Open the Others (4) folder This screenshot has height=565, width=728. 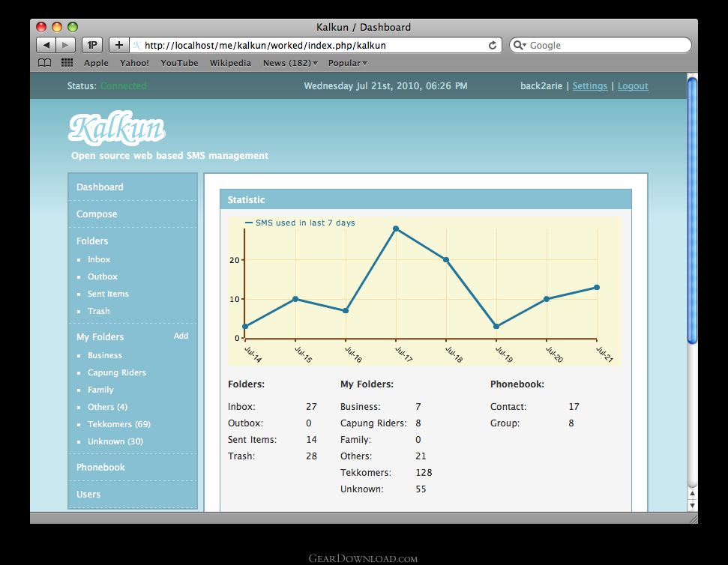point(108,407)
